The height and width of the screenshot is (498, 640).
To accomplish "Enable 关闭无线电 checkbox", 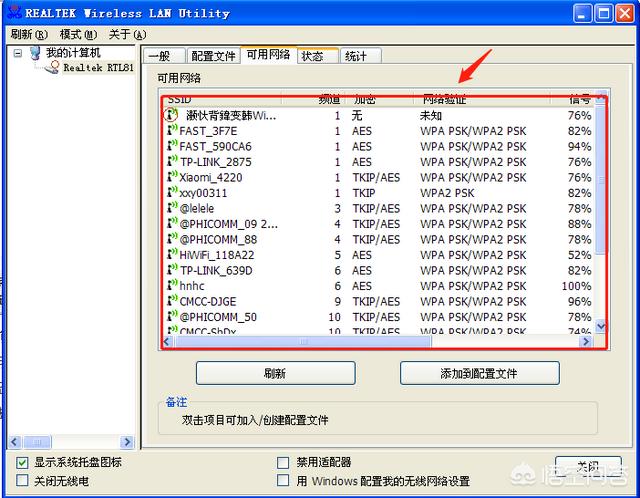I will pyautogui.click(x=22, y=480).
